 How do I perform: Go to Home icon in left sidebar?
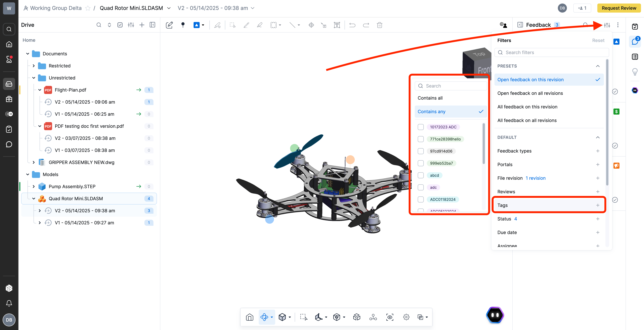(x=9, y=44)
